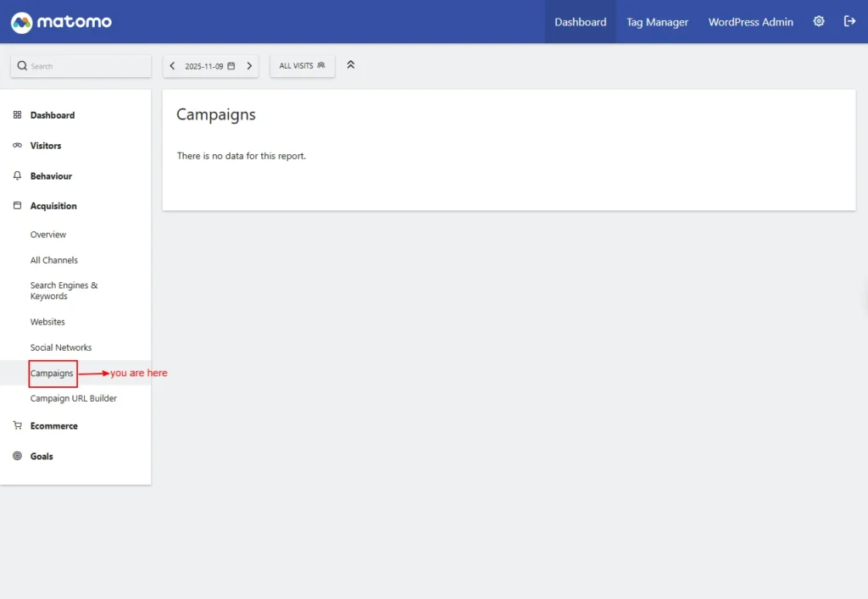868x599 pixels.
Task: Collapse the Acquisition sidebar section
Action: (53, 206)
